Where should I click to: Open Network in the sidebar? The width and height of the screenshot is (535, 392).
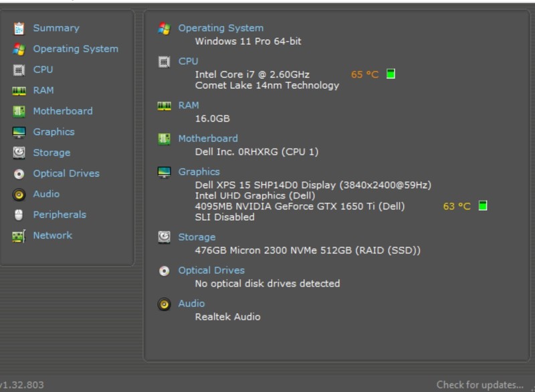(x=53, y=235)
